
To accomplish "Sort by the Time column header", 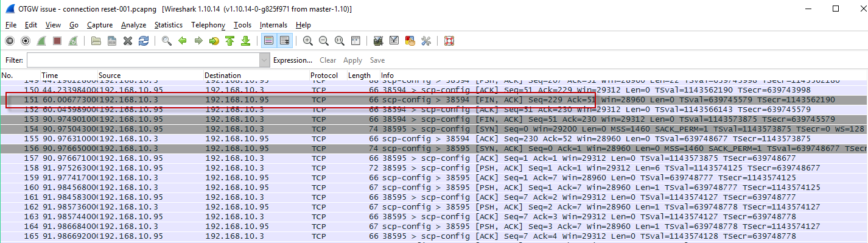I will click(x=69, y=76).
